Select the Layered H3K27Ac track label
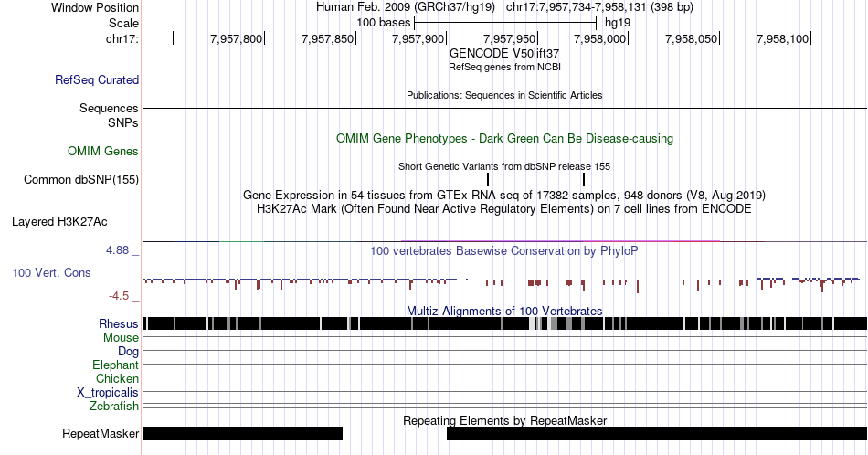The image size is (868, 455). (59, 221)
